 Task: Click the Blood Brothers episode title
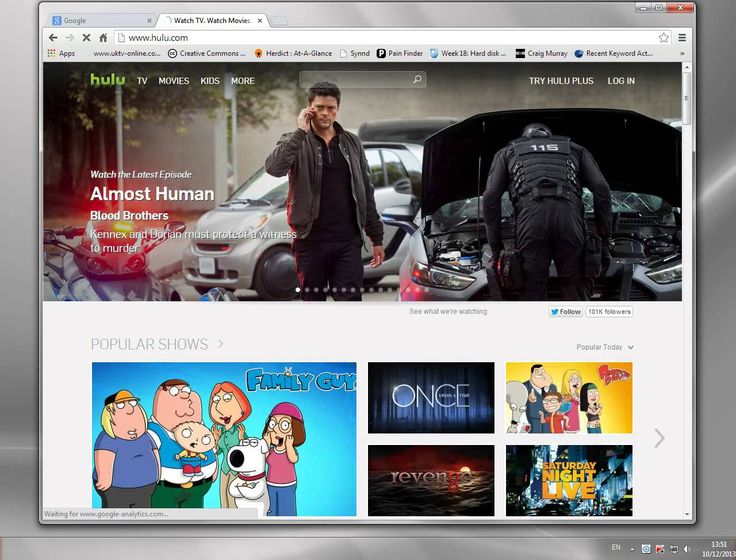(129, 215)
